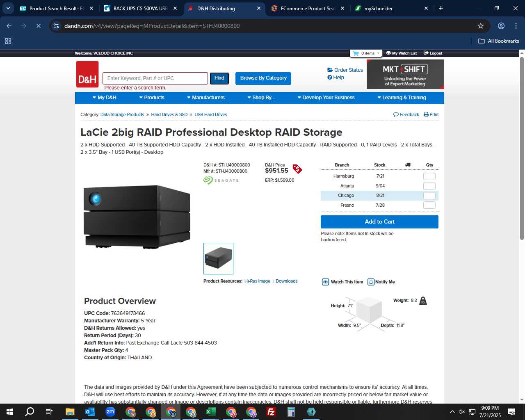This screenshot has height=420, width=525.
Task: Expand Products menu
Action: [x=152, y=98]
